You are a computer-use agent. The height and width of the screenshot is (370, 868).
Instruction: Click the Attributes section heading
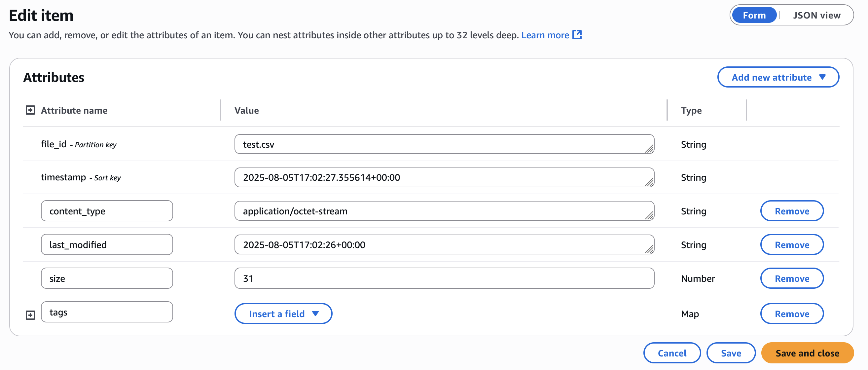[x=54, y=77]
